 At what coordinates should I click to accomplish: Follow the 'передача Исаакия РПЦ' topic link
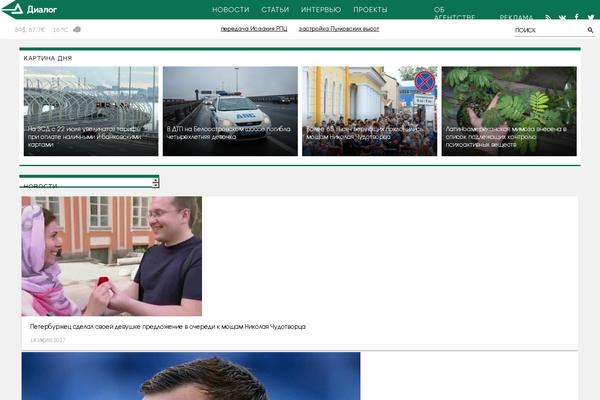254,29
